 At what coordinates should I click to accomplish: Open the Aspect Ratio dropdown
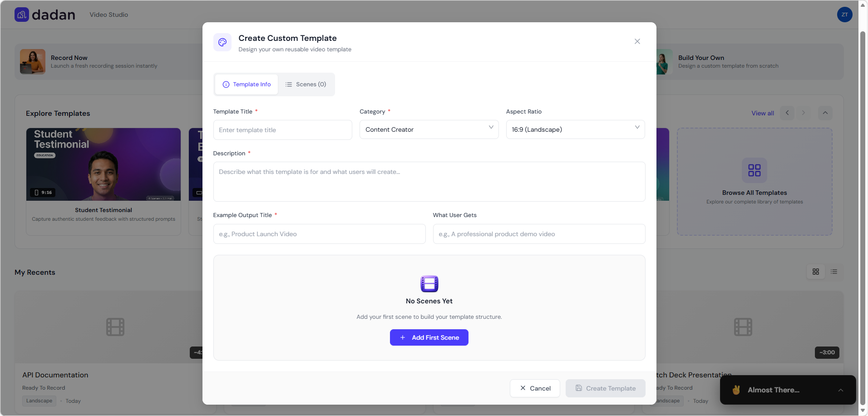[575, 129]
